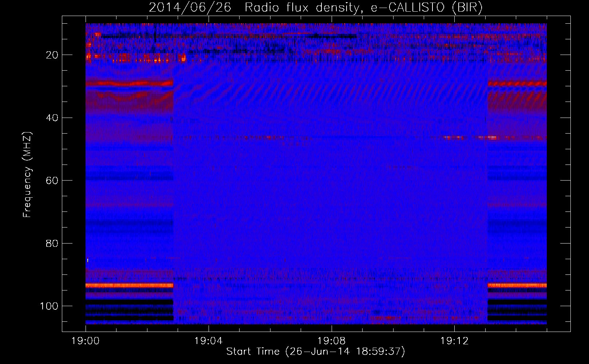
Task: Click the 80 frequency tick label
Action: point(52,243)
